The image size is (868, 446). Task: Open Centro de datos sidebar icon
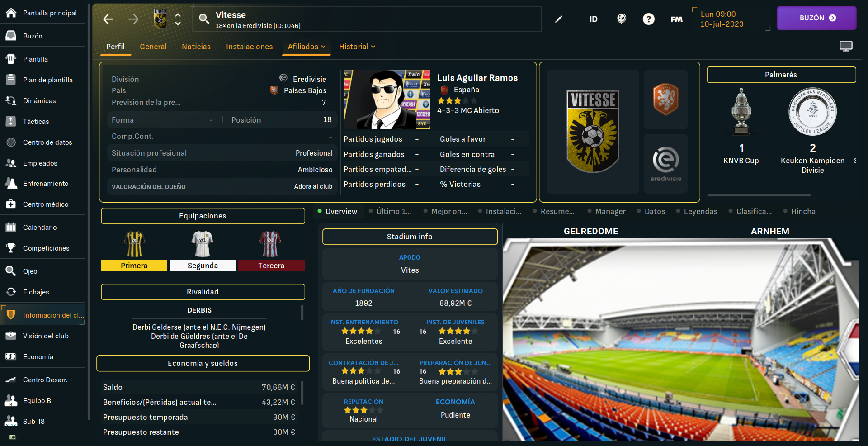[x=11, y=142]
